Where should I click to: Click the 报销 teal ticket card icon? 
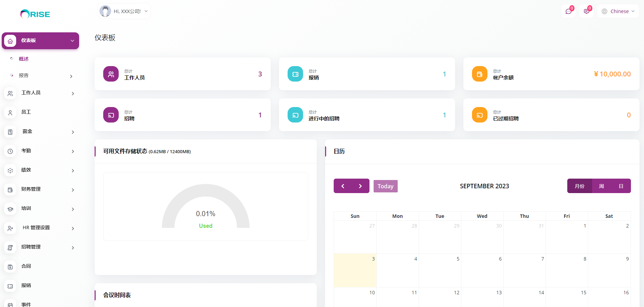pyautogui.click(x=295, y=74)
